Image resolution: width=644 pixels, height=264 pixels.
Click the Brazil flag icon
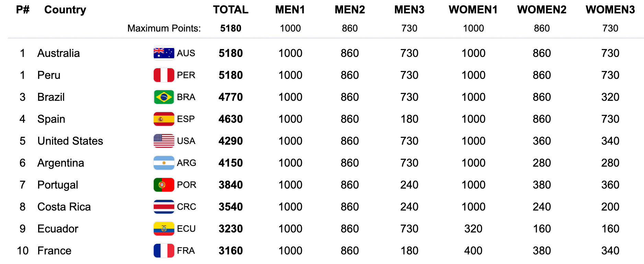[164, 97]
